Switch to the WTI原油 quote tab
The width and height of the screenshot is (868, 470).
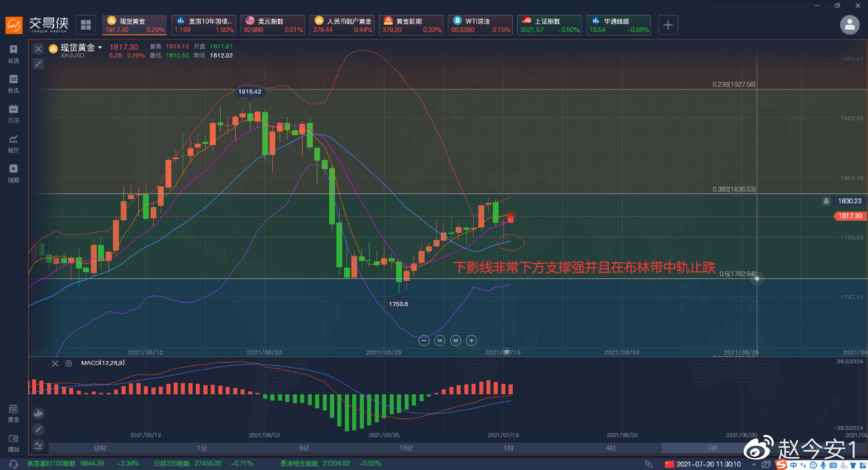tap(480, 25)
